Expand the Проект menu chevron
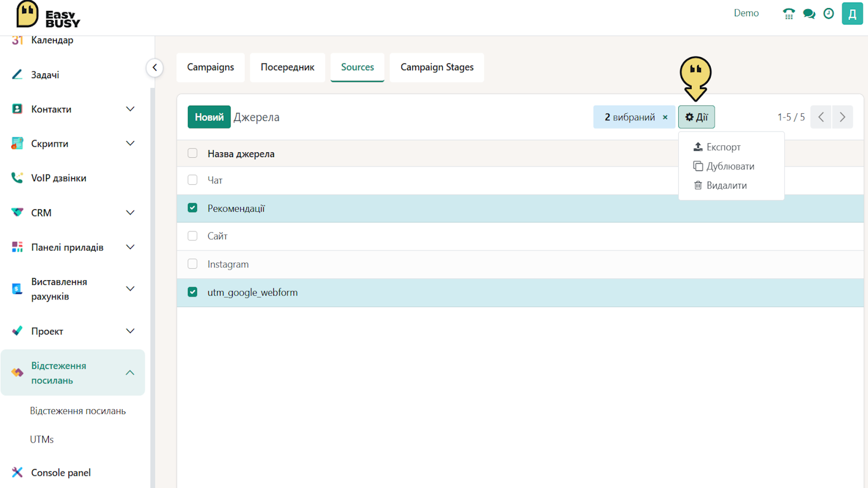The width and height of the screenshot is (868, 488). point(130,331)
